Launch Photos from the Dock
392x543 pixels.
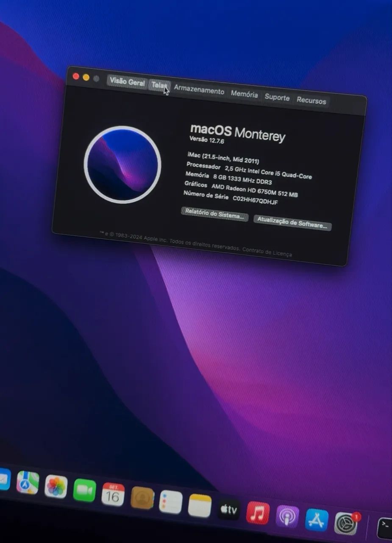click(56, 486)
